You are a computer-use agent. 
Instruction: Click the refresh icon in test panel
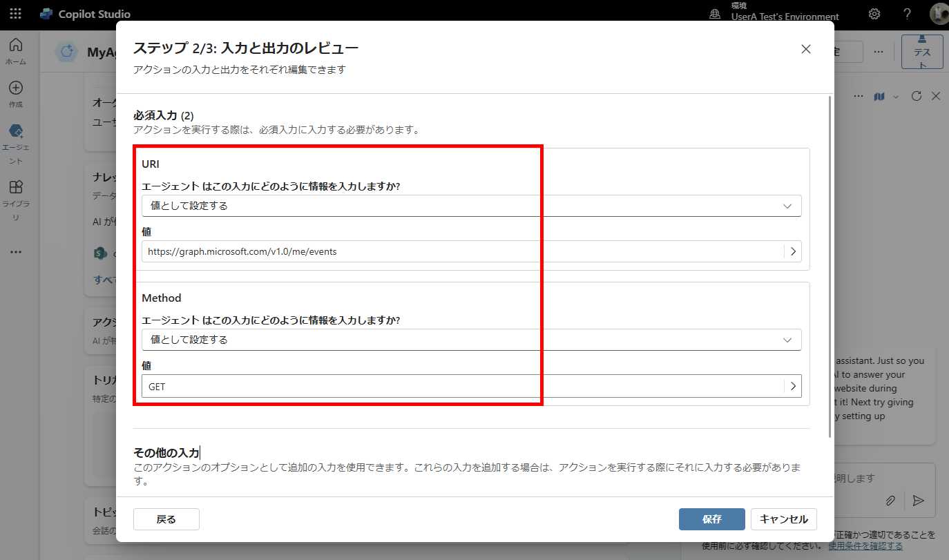917,96
